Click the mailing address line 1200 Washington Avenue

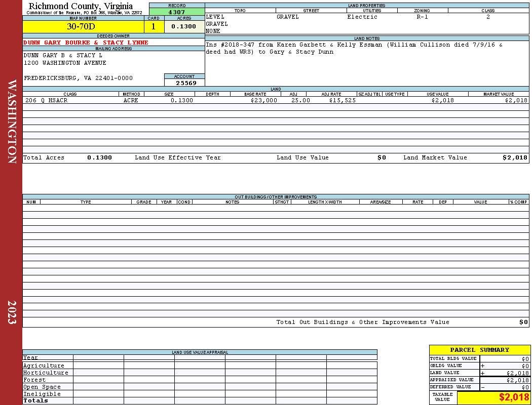click(65, 63)
